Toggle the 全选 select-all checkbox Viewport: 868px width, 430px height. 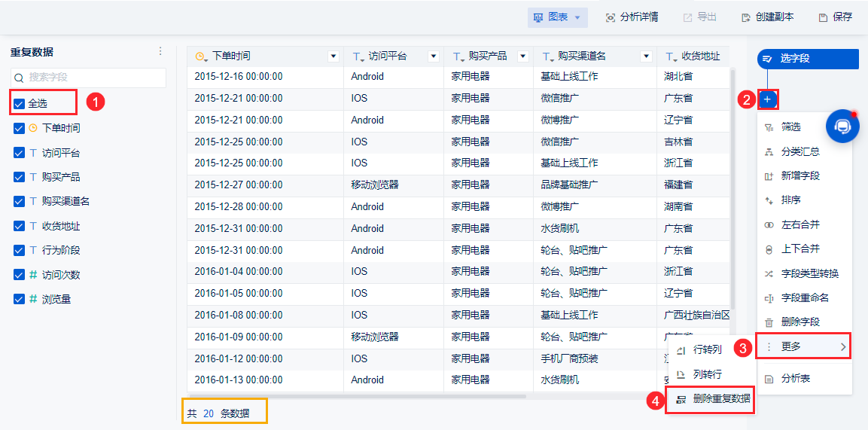(19, 103)
